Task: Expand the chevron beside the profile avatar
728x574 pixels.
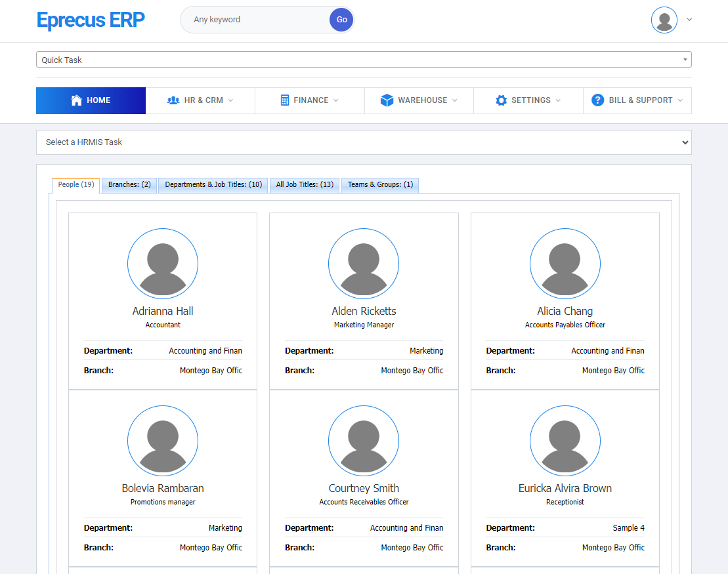Action: click(x=689, y=20)
